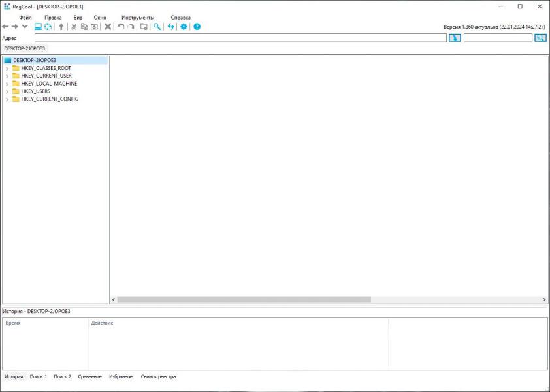Open the Вид menu

pos(78,18)
